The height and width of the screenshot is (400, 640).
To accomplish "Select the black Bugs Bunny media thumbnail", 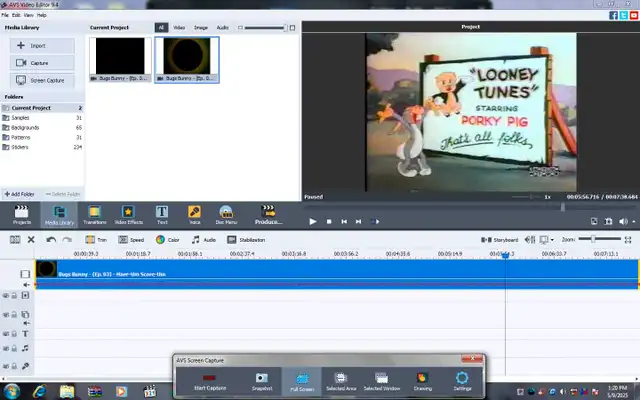I will 120,60.
